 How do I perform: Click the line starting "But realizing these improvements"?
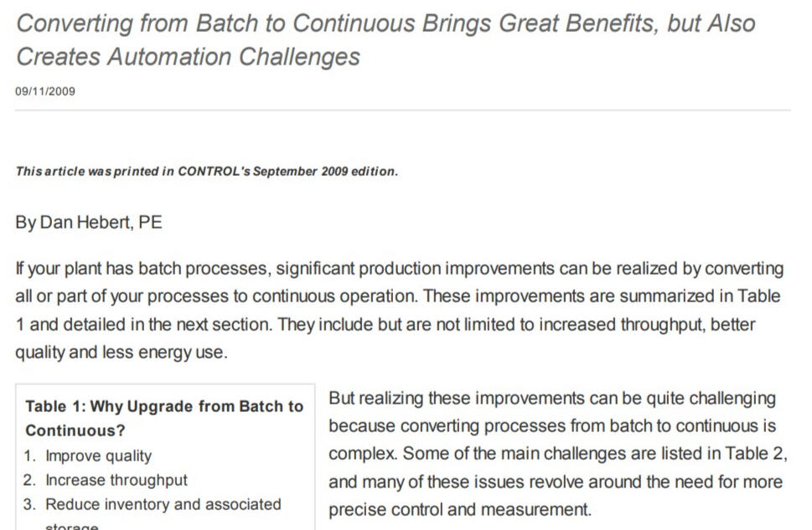[x=551, y=399]
